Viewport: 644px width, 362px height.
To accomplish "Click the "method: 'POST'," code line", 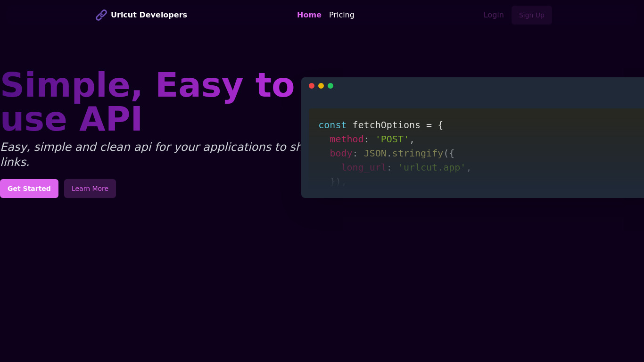I will [372, 139].
